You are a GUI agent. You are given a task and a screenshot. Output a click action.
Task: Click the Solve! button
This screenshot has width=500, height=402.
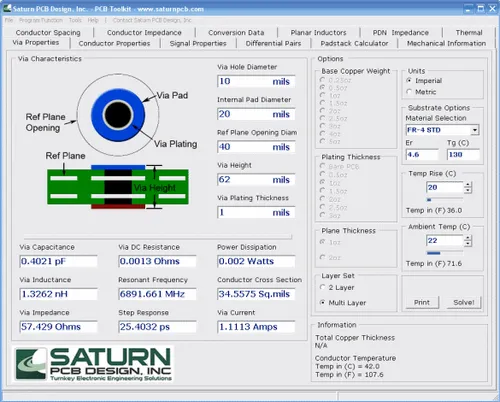(x=464, y=302)
